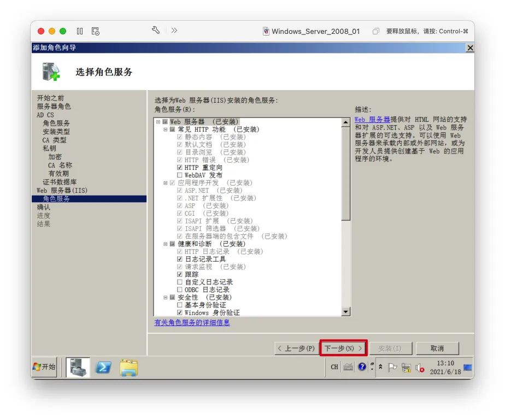Check 基本身份验证 checkbox

click(x=180, y=305)
